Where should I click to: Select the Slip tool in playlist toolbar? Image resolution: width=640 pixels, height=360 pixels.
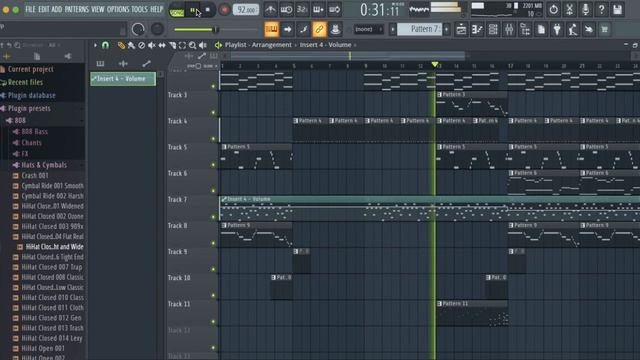click(162, 45)
